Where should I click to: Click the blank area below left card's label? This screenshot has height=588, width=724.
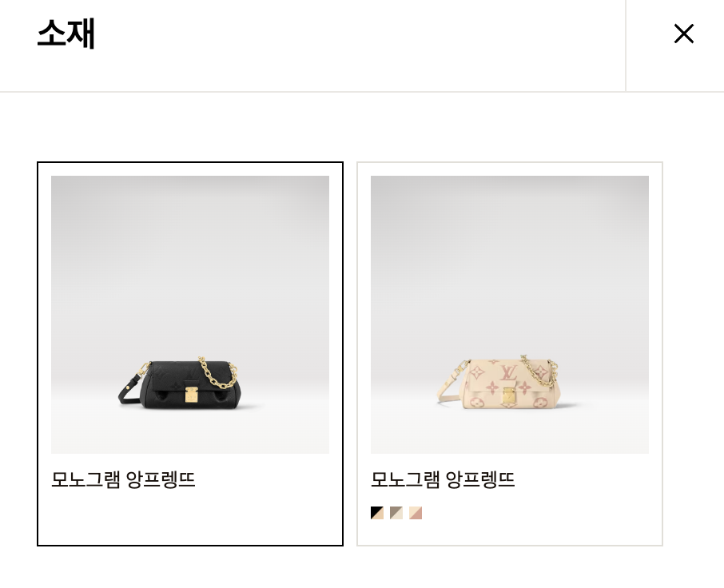point(190,517)
